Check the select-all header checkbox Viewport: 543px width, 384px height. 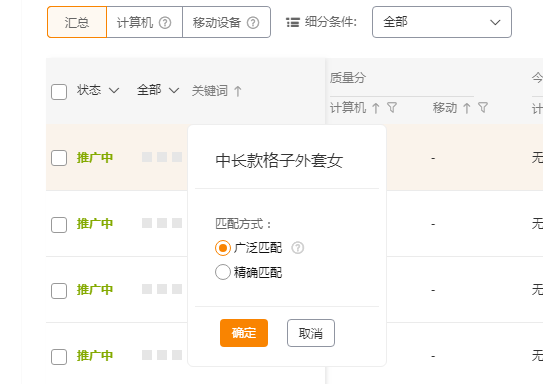pos(59,92)
